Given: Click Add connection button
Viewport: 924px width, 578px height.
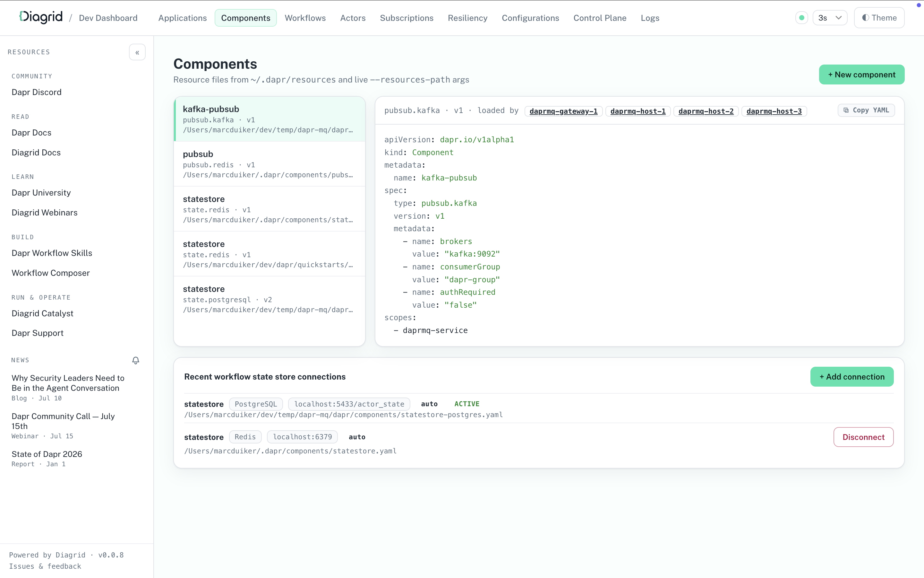Looking at the screenshot, I should click(852, 377).
